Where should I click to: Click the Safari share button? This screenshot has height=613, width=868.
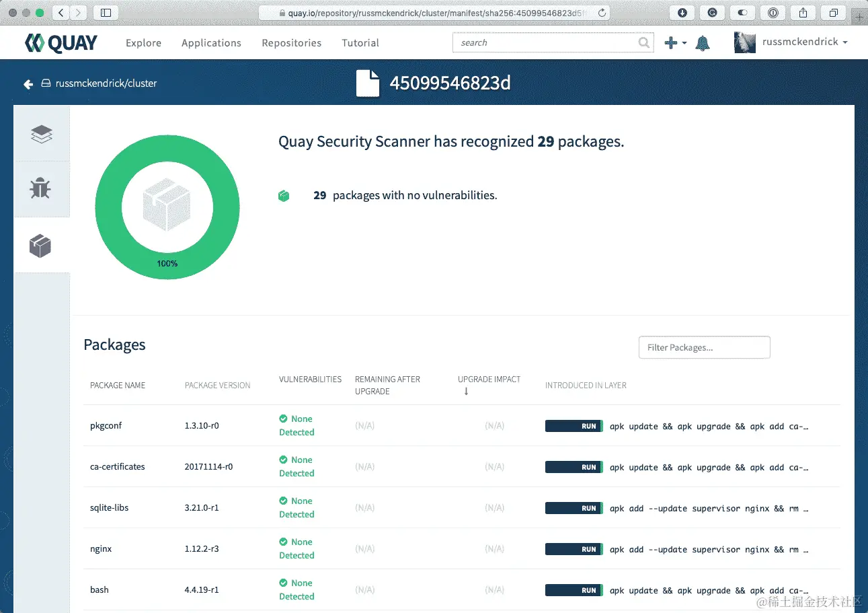pyautogui.click(x=803, y=13)
